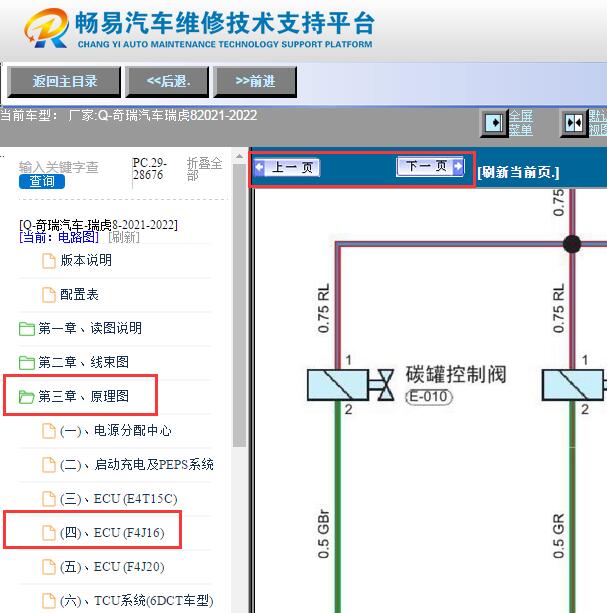This screenshot has height=613, width=607.
Task: Expand 第二章、线束图 folder
Action: point(83,362)
